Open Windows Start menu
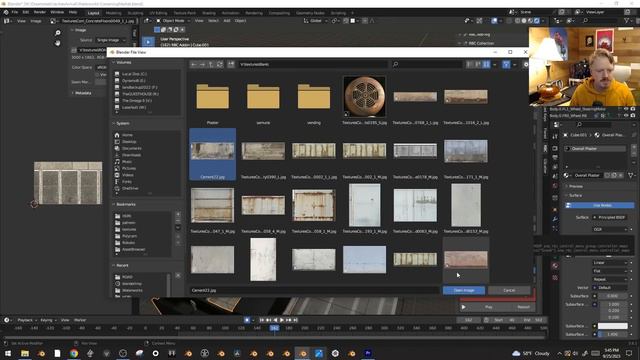The width and height of the screenshot is (640, 360). 8,353
